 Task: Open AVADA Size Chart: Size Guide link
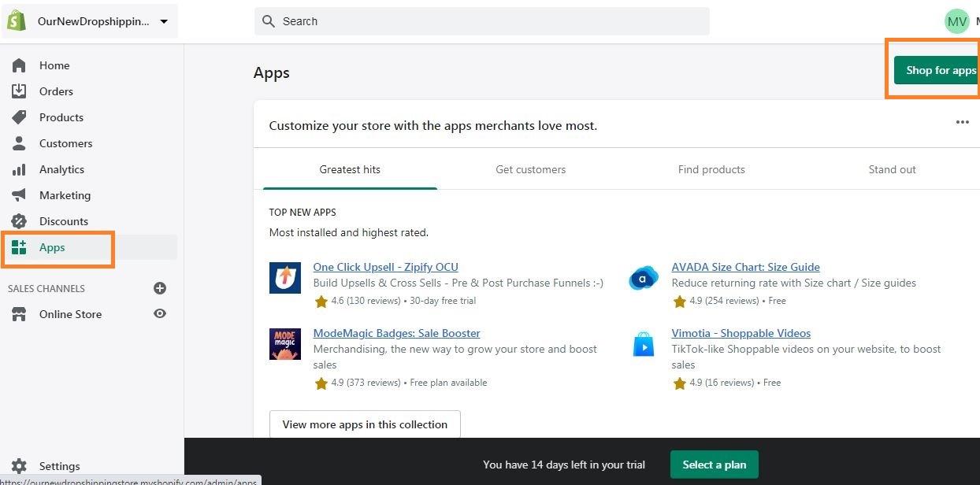745,267
